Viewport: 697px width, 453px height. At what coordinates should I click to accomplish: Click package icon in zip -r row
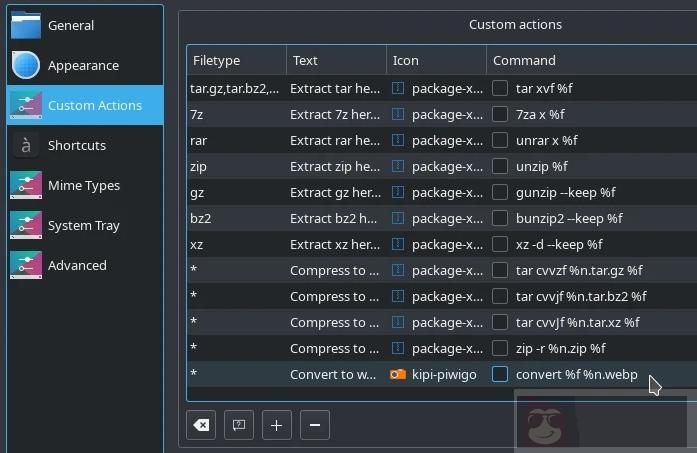tap(398, 348)
